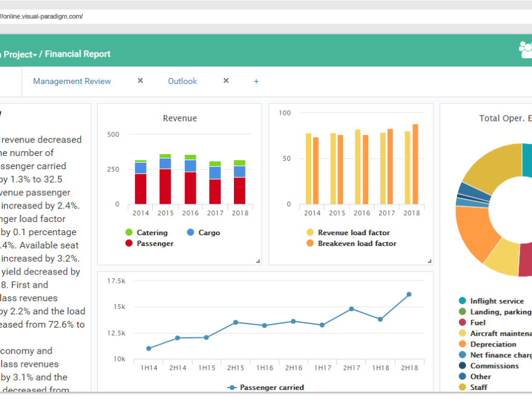
Task: Close the Outlook tab with its X
Action: coord(225,80)
